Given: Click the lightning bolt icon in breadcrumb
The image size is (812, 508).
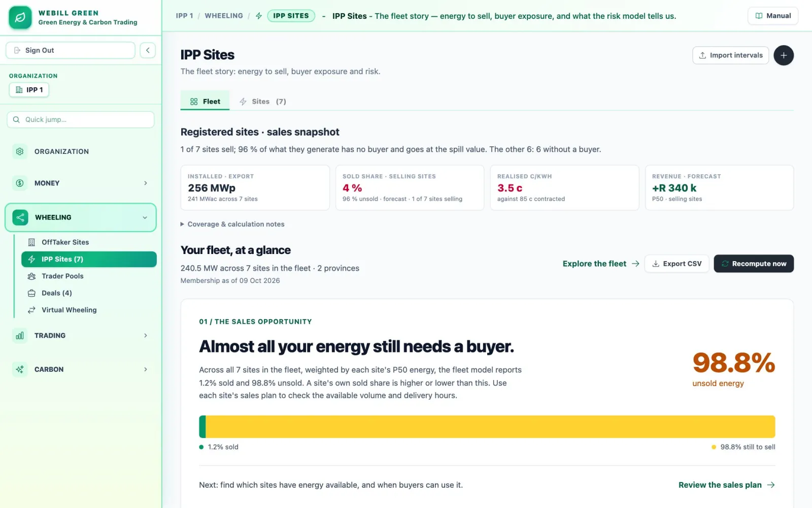Looking at the screenshot, I should coord(259,16).
